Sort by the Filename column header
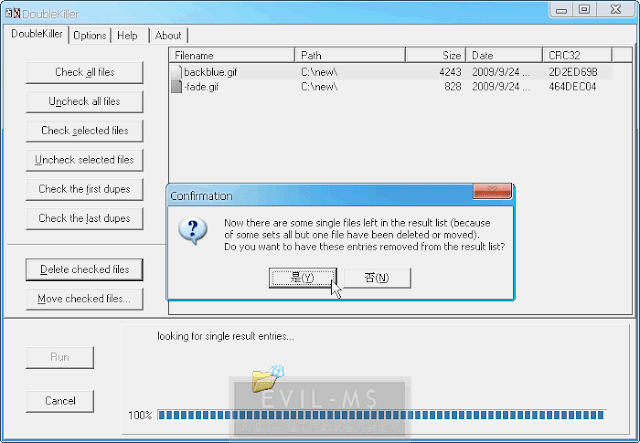The height and width of the screenshot is (443, 640). click(231, 55)
